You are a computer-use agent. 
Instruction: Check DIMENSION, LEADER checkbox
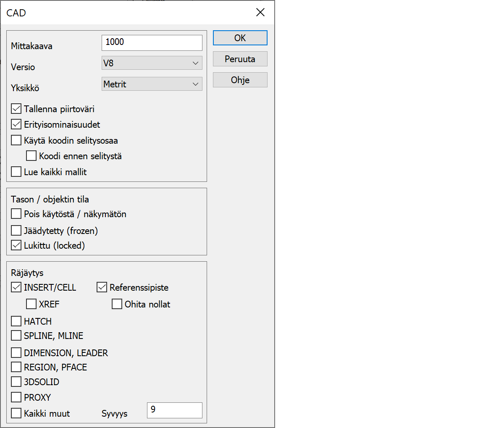pyautogui.click(x=16, y=353)
